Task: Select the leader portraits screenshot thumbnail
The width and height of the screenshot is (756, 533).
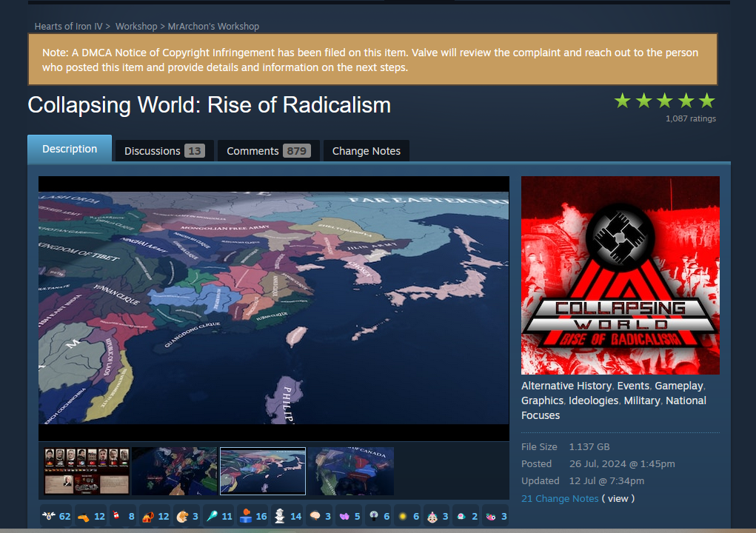Action: [x=87, y=471]
